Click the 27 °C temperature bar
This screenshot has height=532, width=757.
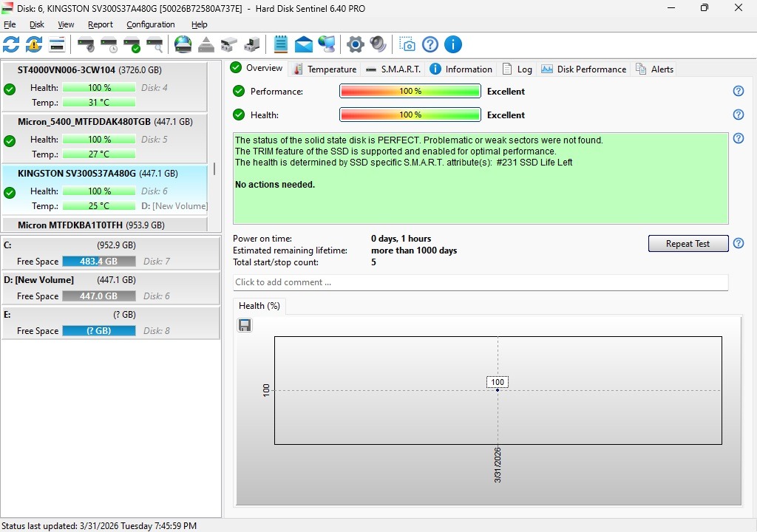99,154
